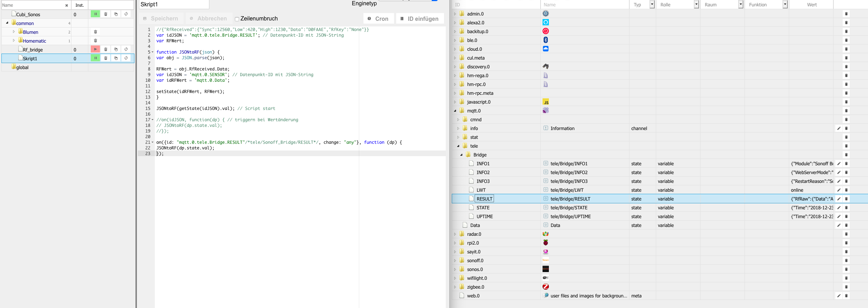Start the Rf_bridge script
868x308 pixels.
95,49
